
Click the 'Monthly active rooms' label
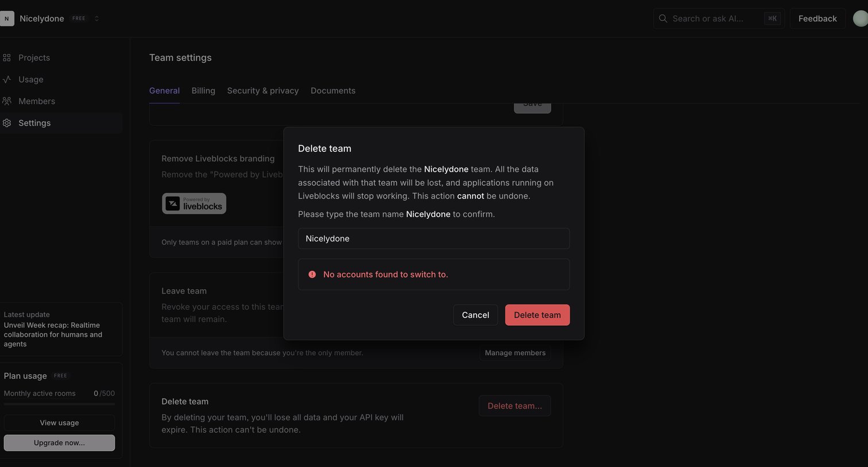tap(40, 394)
